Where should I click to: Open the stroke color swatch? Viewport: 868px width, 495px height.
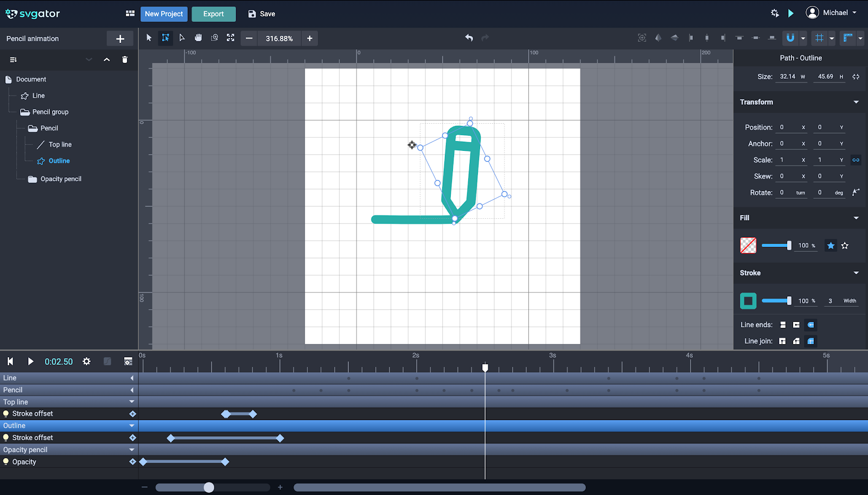point(748,301)
